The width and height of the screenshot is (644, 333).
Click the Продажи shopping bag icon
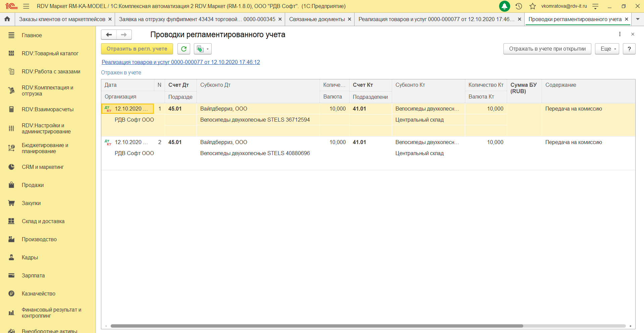(11, 185)
